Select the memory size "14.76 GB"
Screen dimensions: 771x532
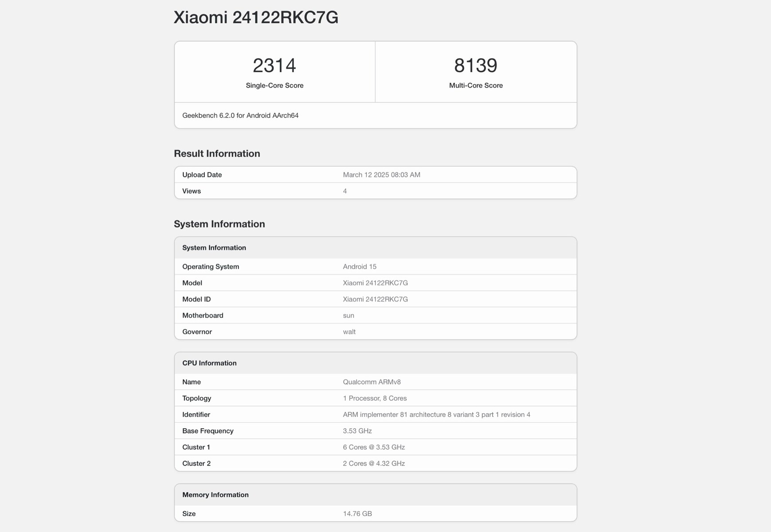pyautogui.click(x=357, y=514)
